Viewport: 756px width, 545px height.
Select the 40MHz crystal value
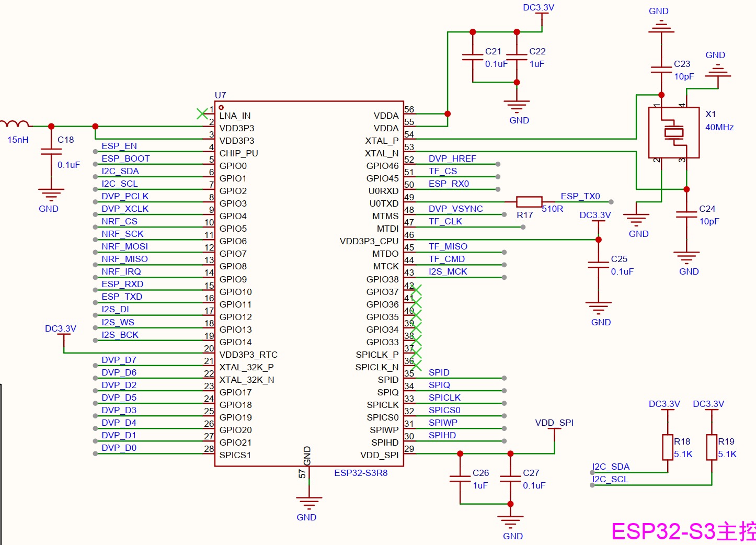click(719, 127)
